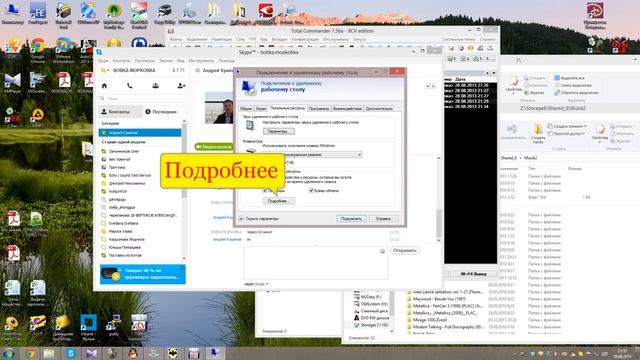Click Параметры button in sound section
The height and width of the screenshot is (360, 640).
[x=278, y=131]
